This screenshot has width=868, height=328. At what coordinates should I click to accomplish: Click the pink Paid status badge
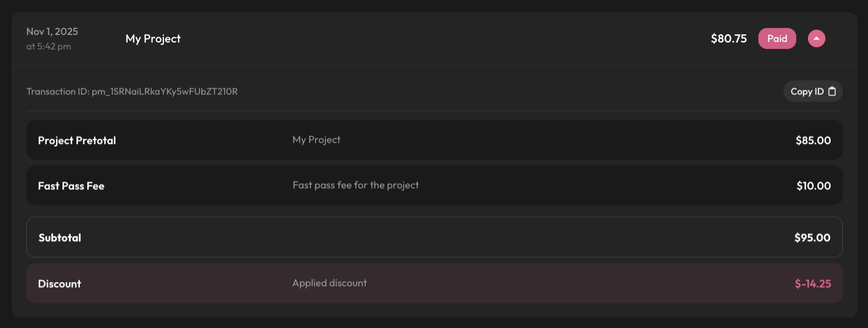[x=777, y=38]
